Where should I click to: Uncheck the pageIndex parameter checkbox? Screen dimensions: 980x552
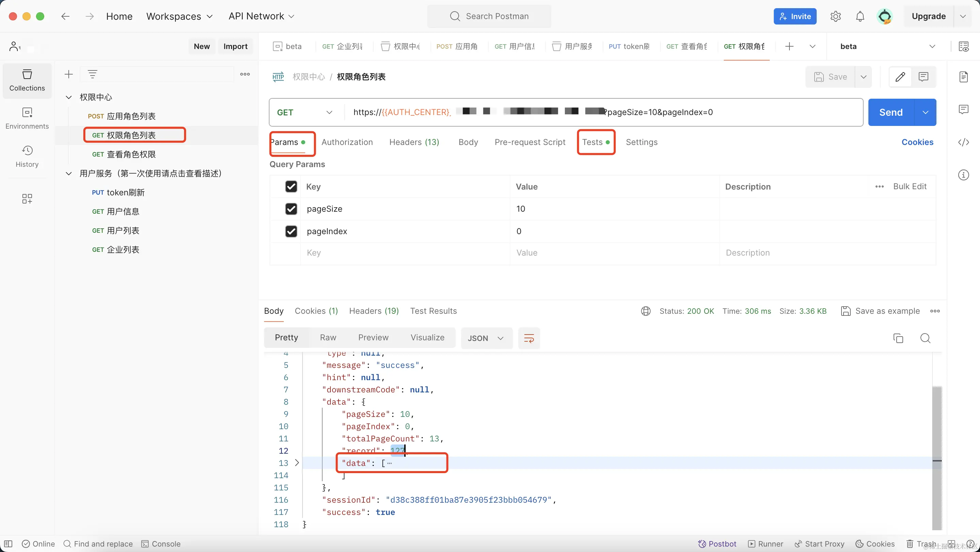tap(291, 231)
